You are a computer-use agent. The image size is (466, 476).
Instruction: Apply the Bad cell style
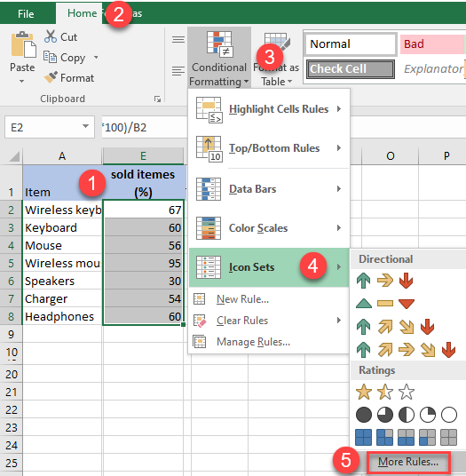[x=432, y=44]
